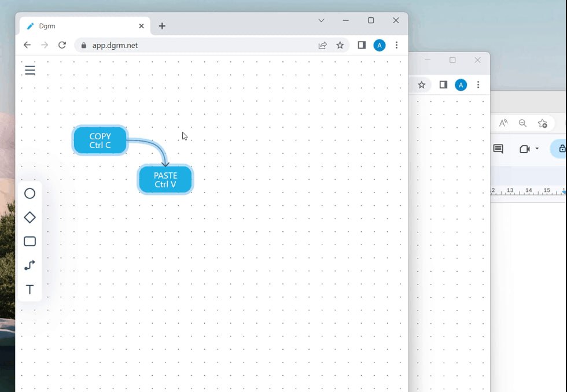Minimize the second Chrome window
This screenshot has width=567, height=392.
coord(428,60)
